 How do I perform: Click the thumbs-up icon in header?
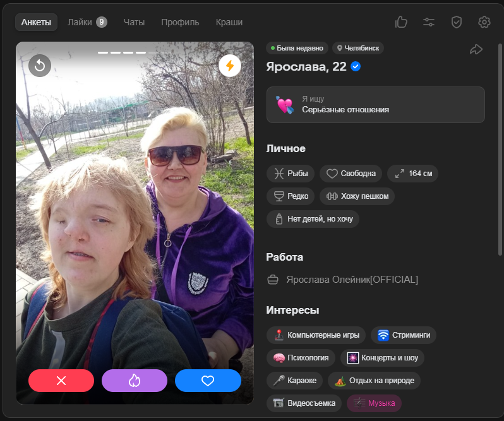tap(401, 22)
